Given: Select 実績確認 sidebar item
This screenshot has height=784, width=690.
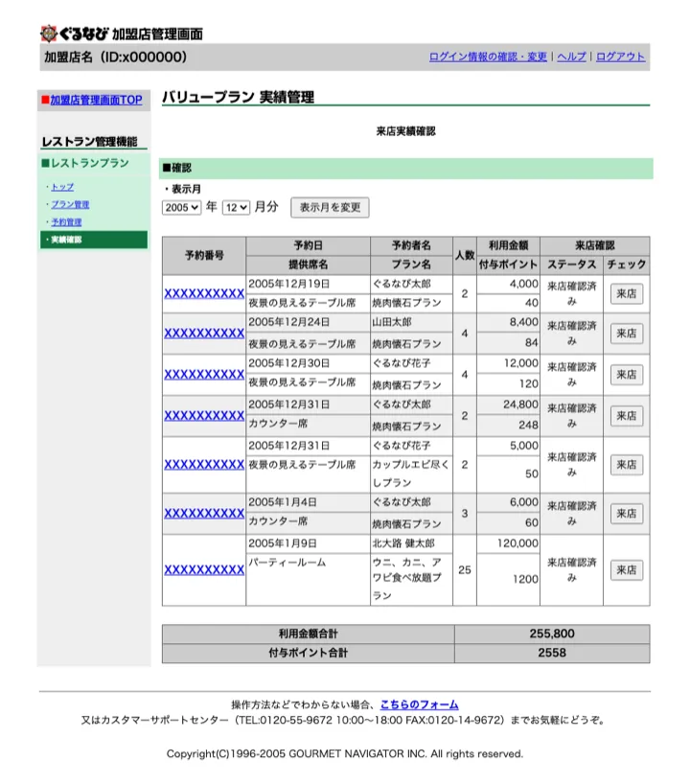Looking at the screenshot, I should pyautogui.click(x=94, y=240).
